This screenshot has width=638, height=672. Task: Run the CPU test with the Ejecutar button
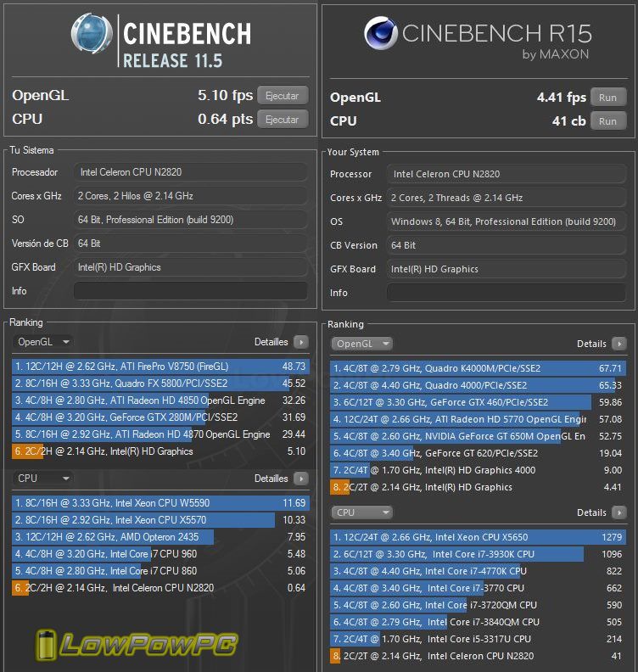283,120
